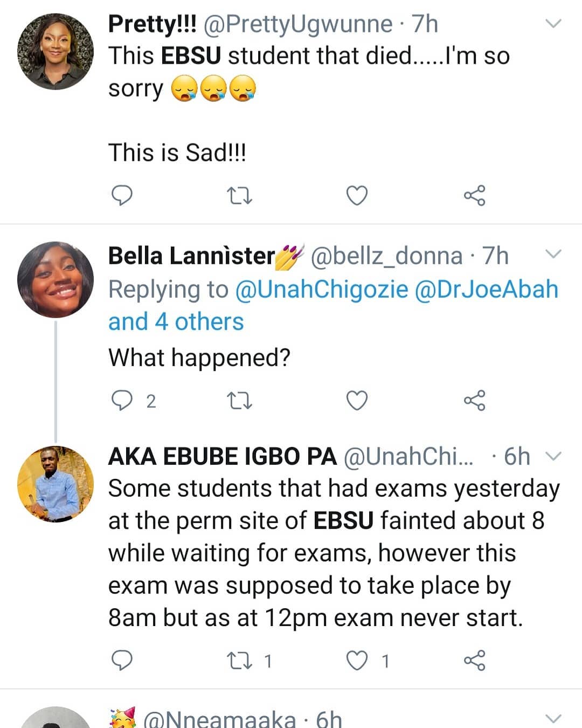Open the @UnahChigozie mention link
The image size is (582, 728).
pyautogui.click(x=322, y=290)
